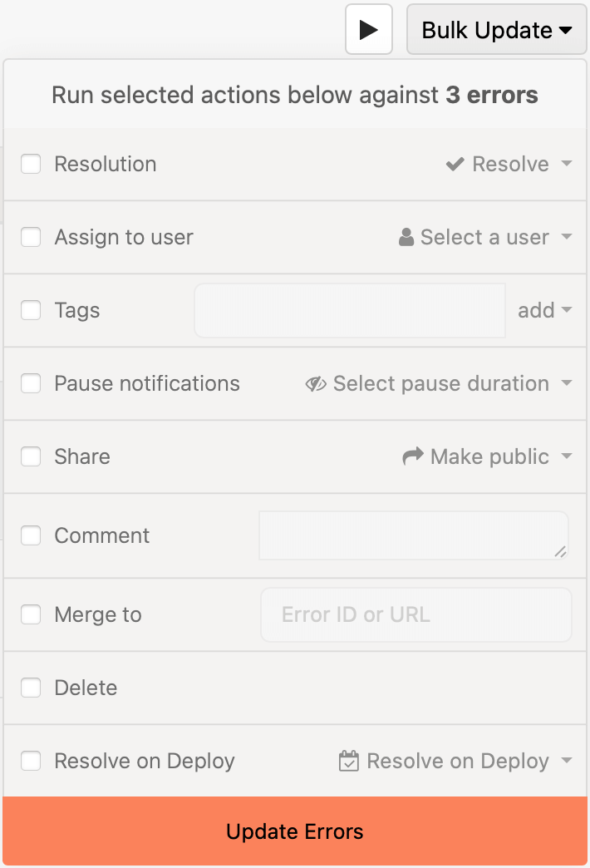Click the Tags input field
The height and width of the screenshot is (868, 590).
click(x=350, y=310)
